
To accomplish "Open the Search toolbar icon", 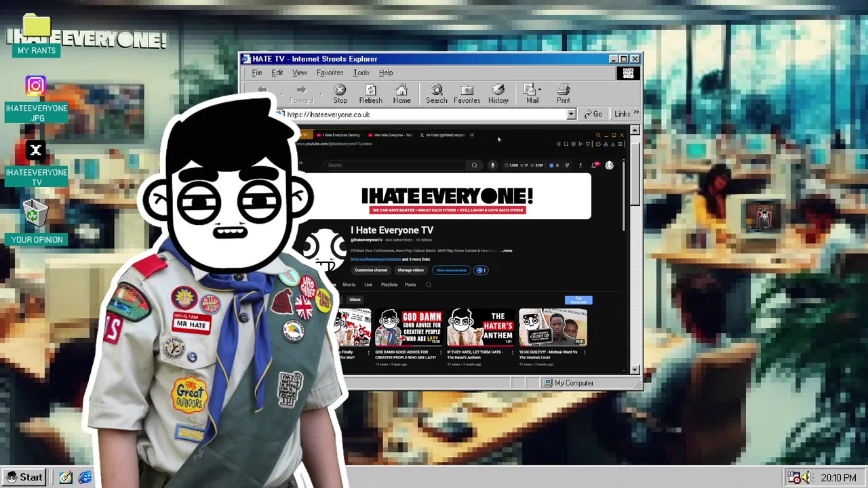I will 437,94.
